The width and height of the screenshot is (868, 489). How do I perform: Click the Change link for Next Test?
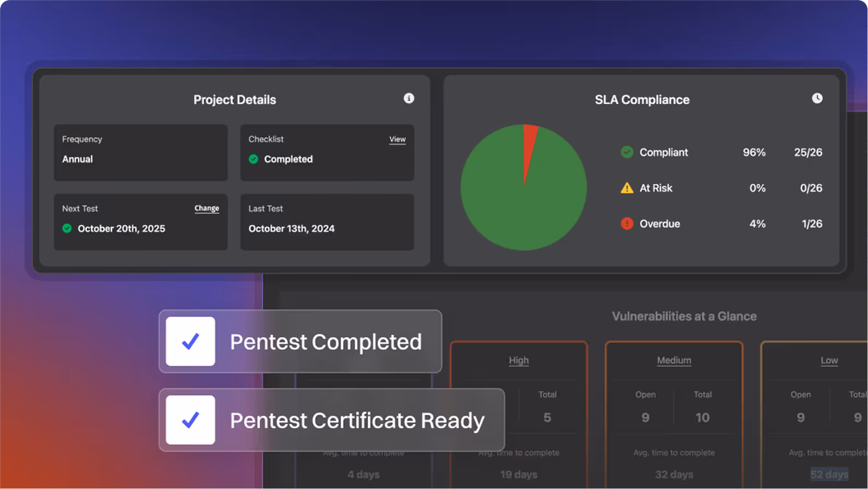coord(206,208)
